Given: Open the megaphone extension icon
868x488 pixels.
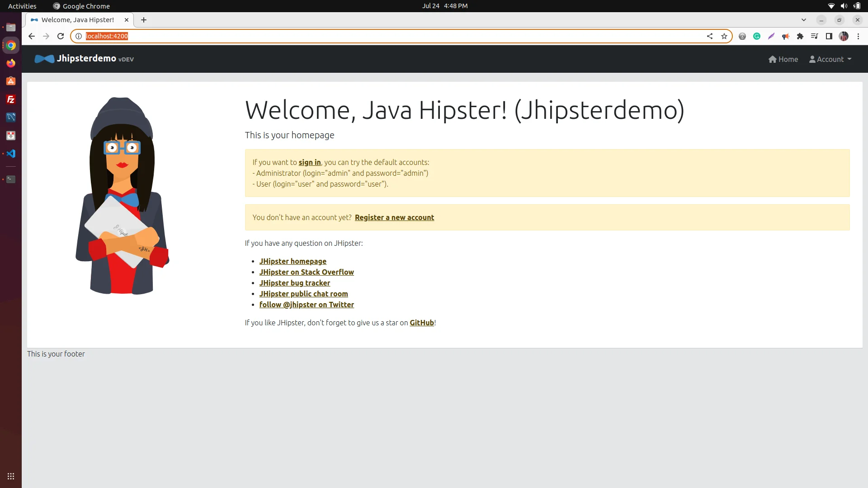Looking at the screenshot, I should (786, 36).
